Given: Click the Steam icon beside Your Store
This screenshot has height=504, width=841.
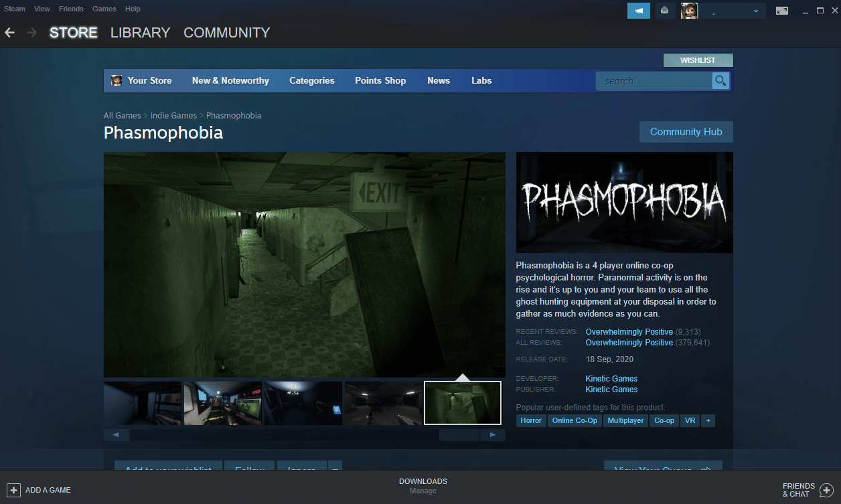Looking at the screenshot, I should (x=116, y=80).
